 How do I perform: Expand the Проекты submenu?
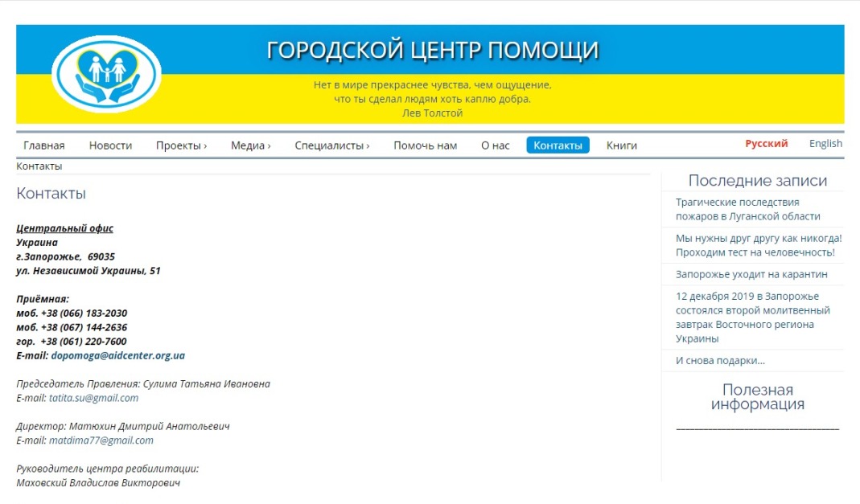click(x=181, y=145)
